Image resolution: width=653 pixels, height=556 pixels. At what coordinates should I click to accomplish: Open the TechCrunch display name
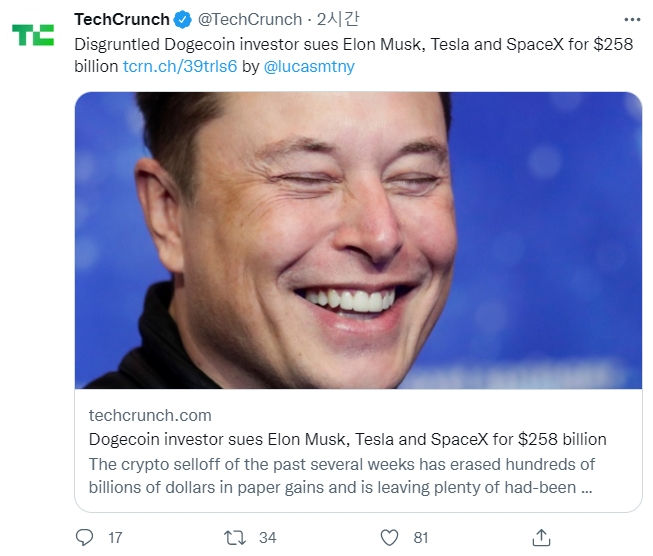[122, 19]
